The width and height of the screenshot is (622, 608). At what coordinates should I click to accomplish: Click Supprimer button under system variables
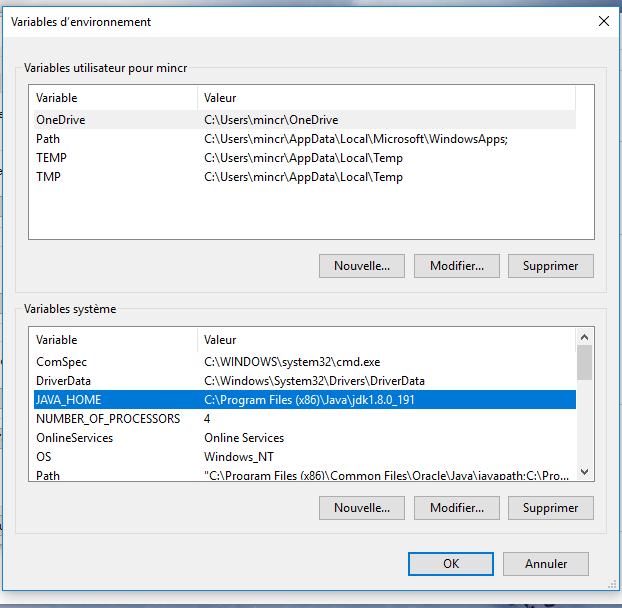coord(550,508)
